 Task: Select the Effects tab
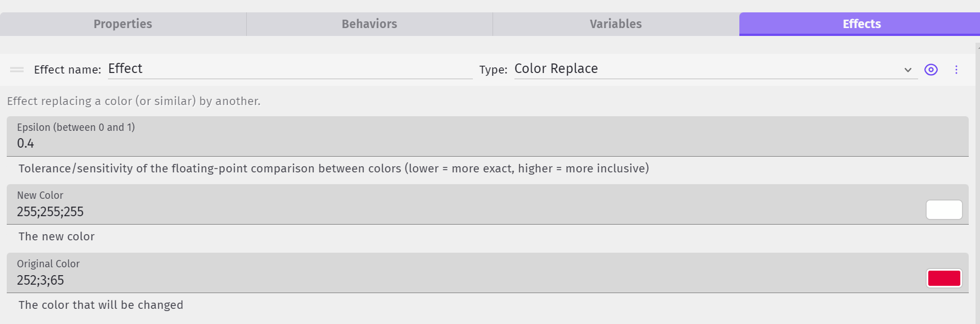pos(861,24)
